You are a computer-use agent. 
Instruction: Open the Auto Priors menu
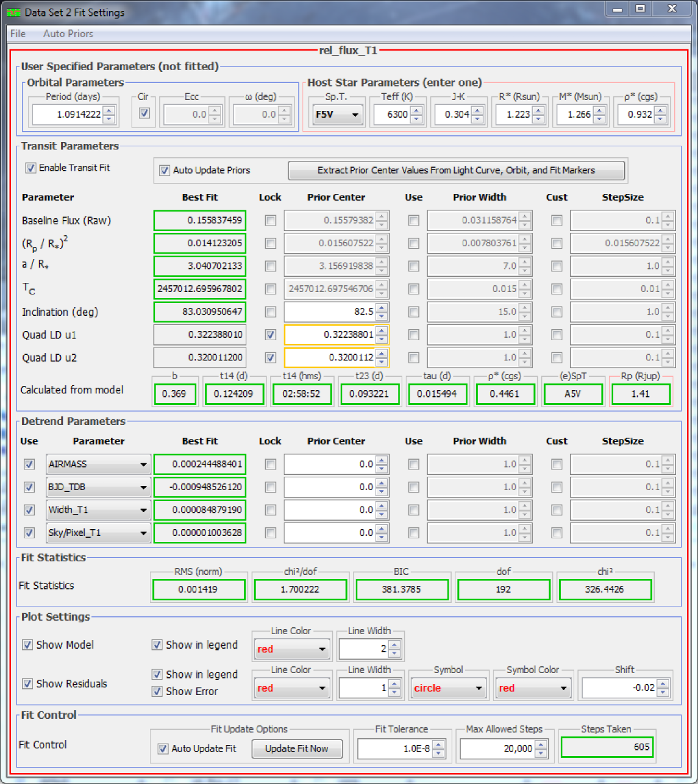pos(68,34)
